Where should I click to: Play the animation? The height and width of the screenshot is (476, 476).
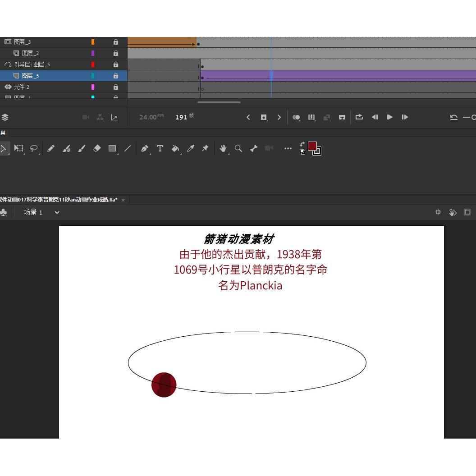[390, 117]
